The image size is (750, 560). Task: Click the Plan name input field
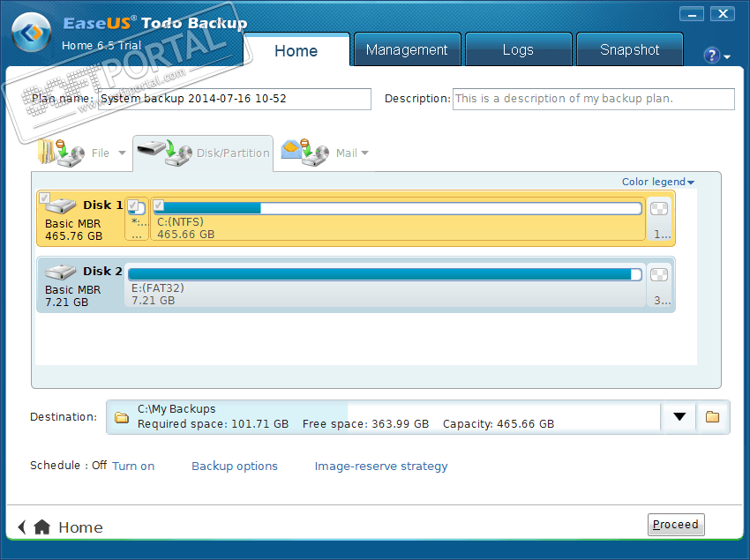235,99
